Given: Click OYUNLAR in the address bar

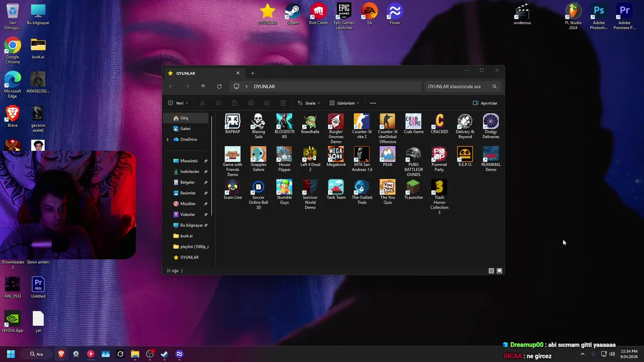Looking at the screenshot, I should [264, 86].
